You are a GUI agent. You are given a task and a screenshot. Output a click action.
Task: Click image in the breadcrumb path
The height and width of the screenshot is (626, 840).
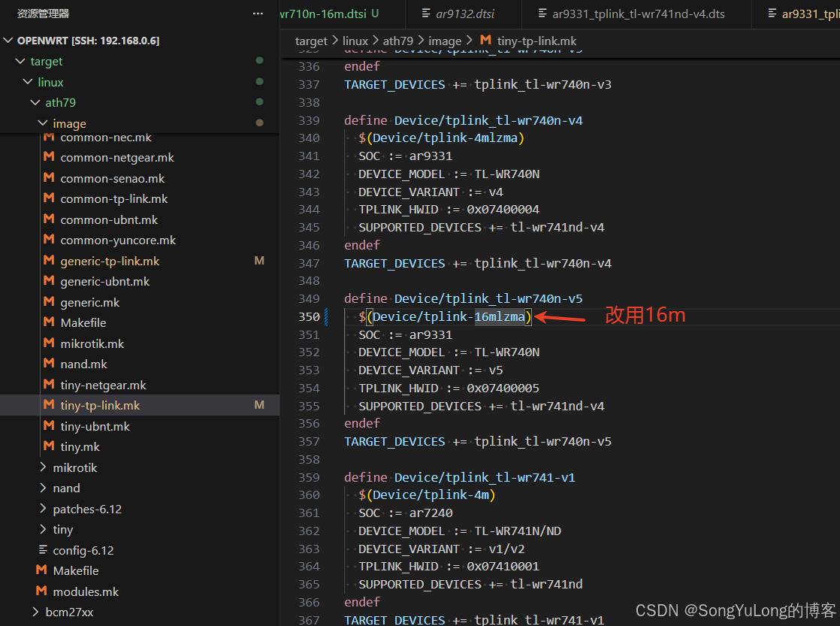tap(445, 41)
